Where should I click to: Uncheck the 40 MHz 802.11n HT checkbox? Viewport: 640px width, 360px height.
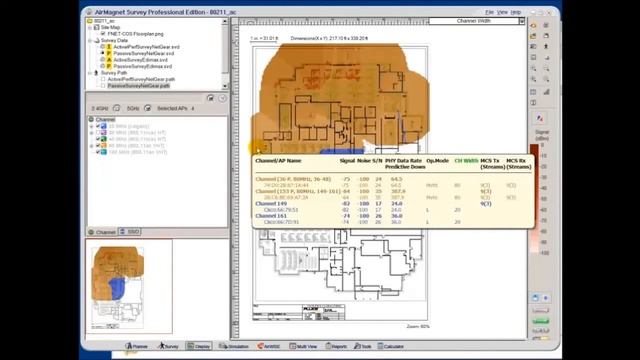[x=98, y=139]
